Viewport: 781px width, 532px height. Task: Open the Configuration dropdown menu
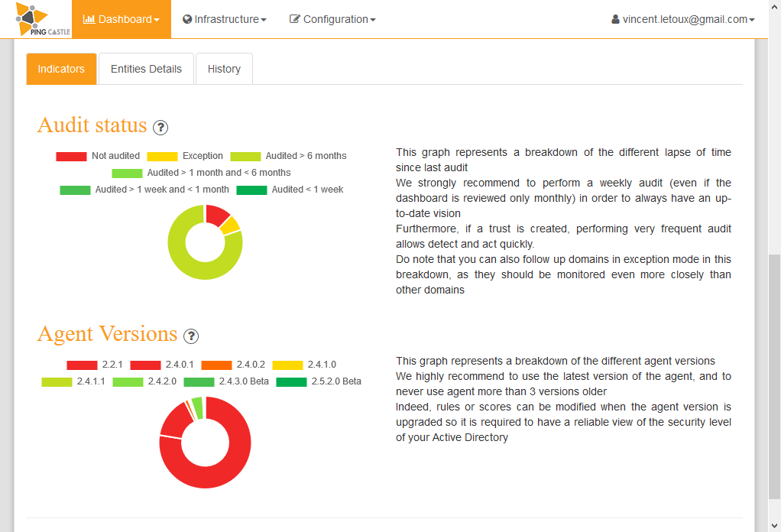(332, 19)
